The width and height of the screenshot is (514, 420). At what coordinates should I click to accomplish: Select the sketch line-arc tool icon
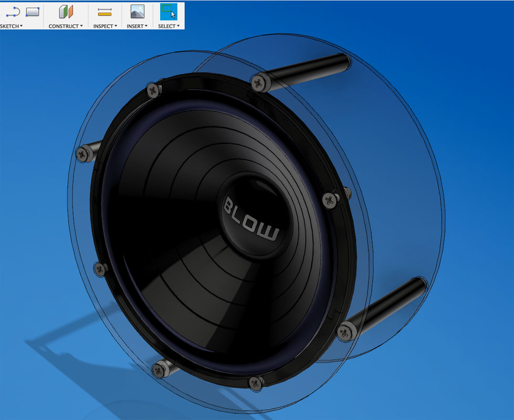(13, 12)
